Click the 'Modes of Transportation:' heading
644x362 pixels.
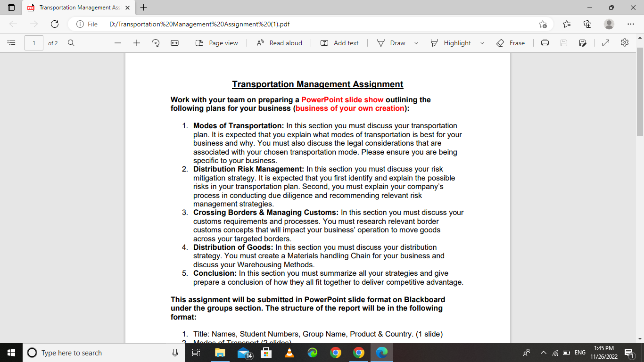239,126
